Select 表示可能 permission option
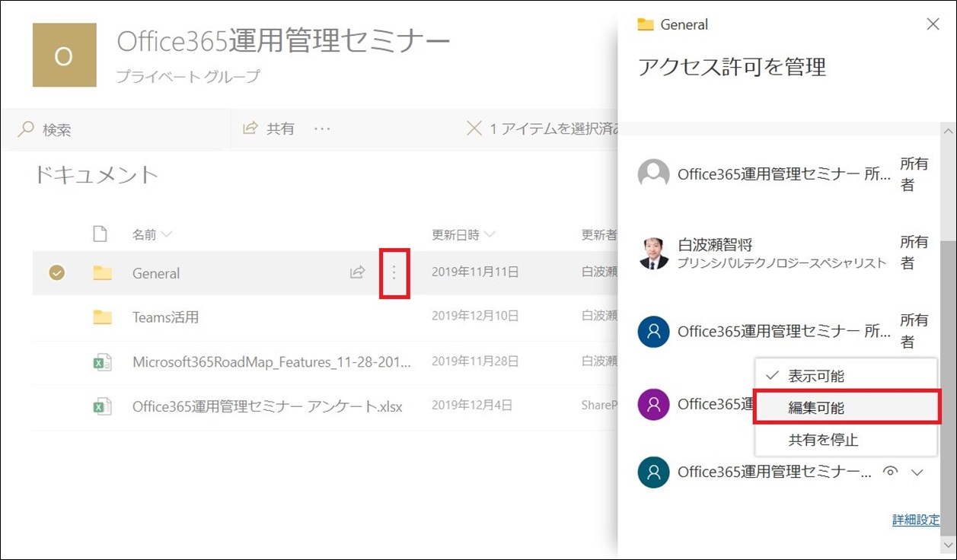This screenshot has width=957, height=560. pyautogui.click(x=846, y=376)
